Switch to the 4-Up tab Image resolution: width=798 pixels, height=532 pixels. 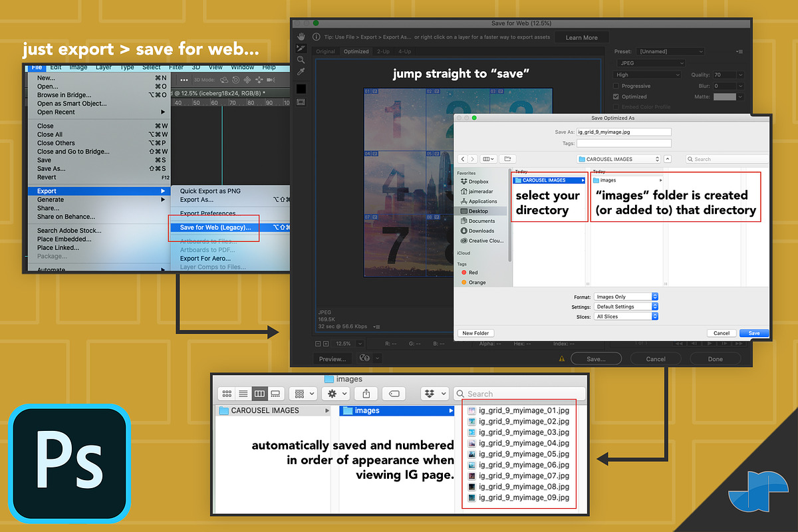click(404, 51)
